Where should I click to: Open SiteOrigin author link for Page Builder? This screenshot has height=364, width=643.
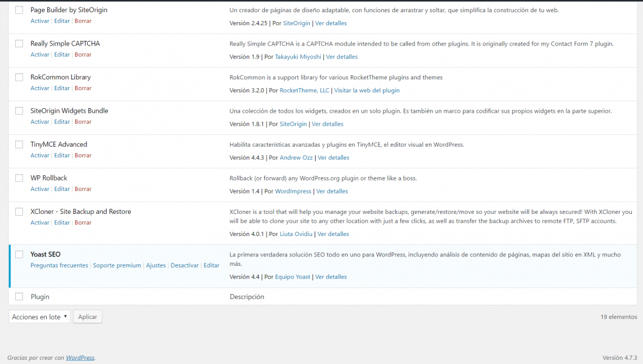pyautogui.click(x=296, y=23)
